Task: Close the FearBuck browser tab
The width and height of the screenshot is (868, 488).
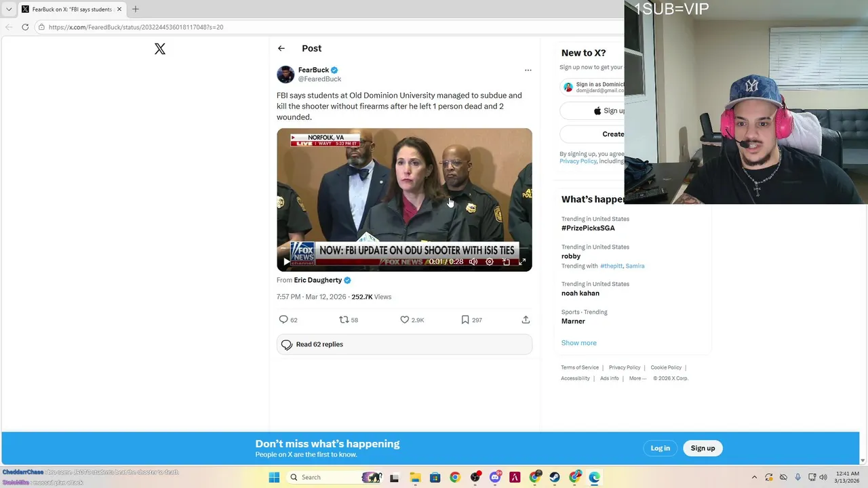Action: point(119,9)
